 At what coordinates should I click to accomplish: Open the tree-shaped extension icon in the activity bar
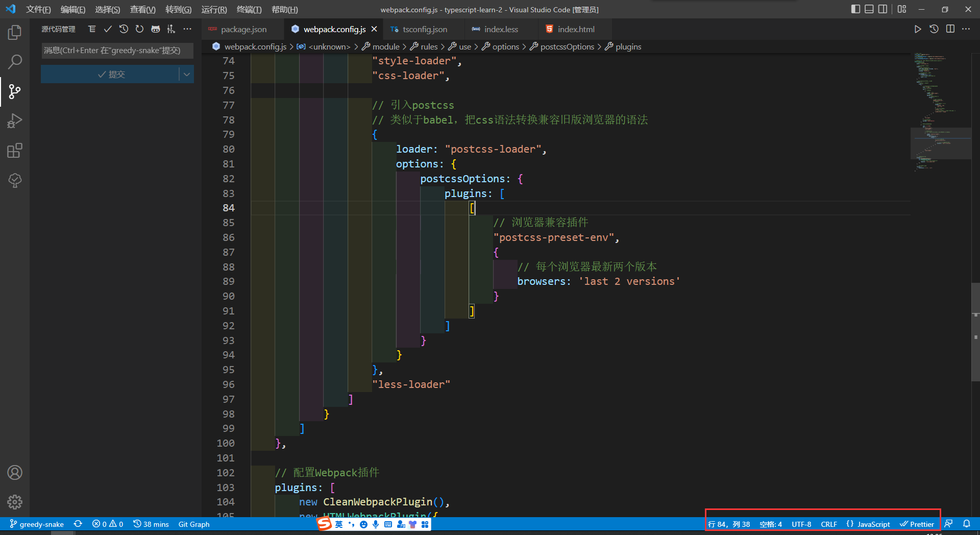(15, 180)
